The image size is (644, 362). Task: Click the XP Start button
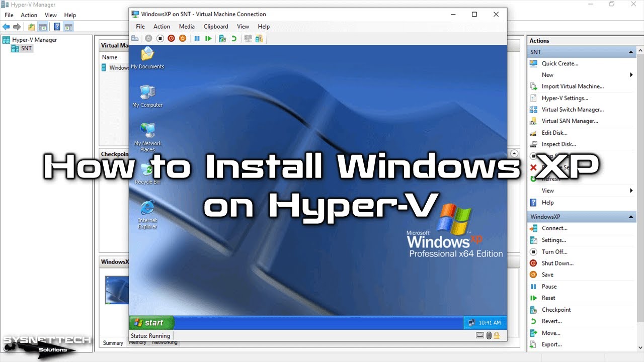[x=151, y=323]
